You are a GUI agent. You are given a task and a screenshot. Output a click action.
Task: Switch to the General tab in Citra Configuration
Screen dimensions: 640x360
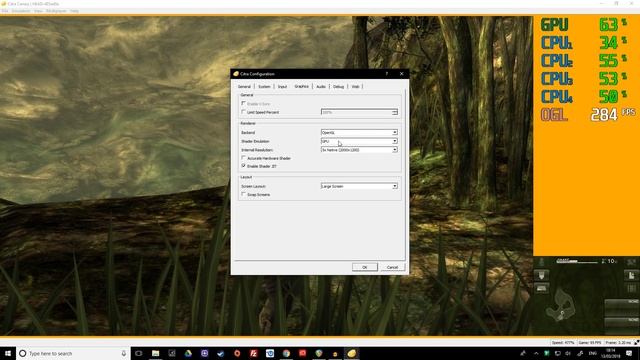244,87
